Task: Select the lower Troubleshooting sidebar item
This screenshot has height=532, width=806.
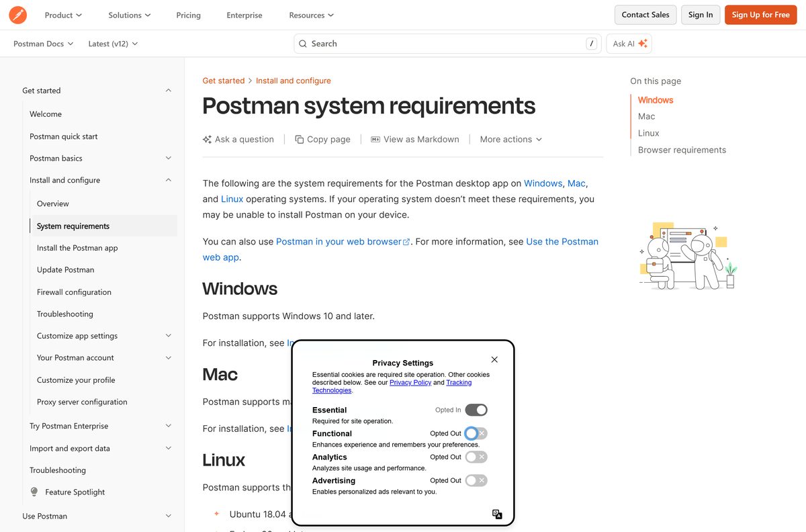Action: point(58,470)
